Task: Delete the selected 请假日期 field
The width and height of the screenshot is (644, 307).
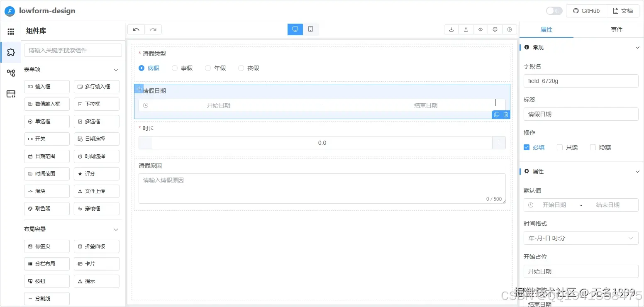Action: (506, 115)
